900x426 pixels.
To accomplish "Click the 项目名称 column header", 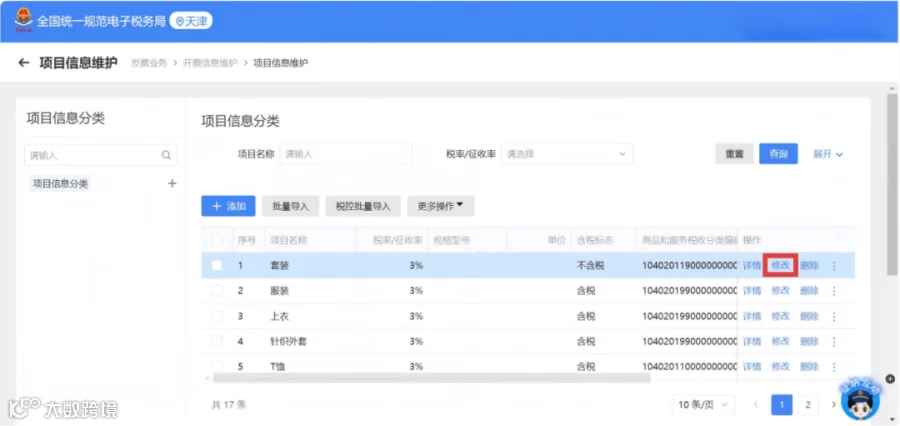I will 289,240.
